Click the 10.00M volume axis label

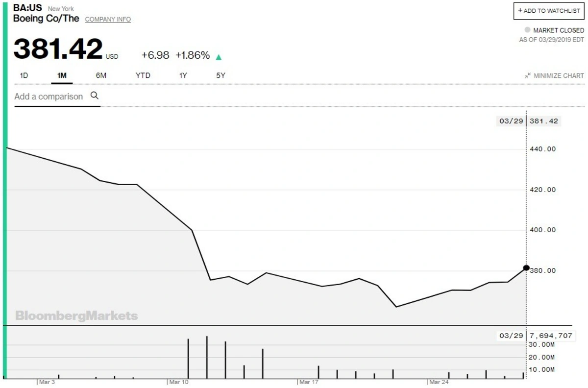coord(541,369)
